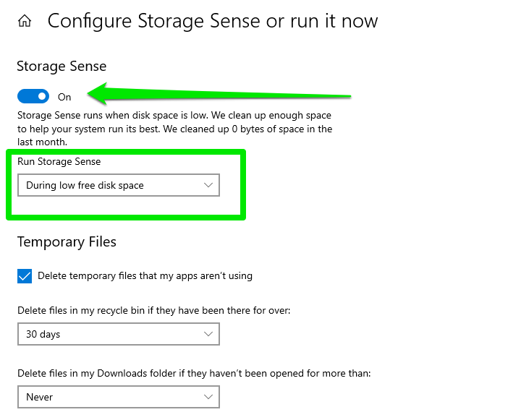Click the chevron arrow beside Never
The height and width of the screenshot is (420, 521).
tap(208, 397)
